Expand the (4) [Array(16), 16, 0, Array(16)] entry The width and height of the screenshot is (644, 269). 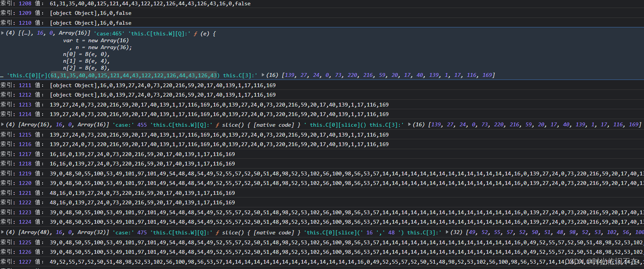tap(3, 124)
